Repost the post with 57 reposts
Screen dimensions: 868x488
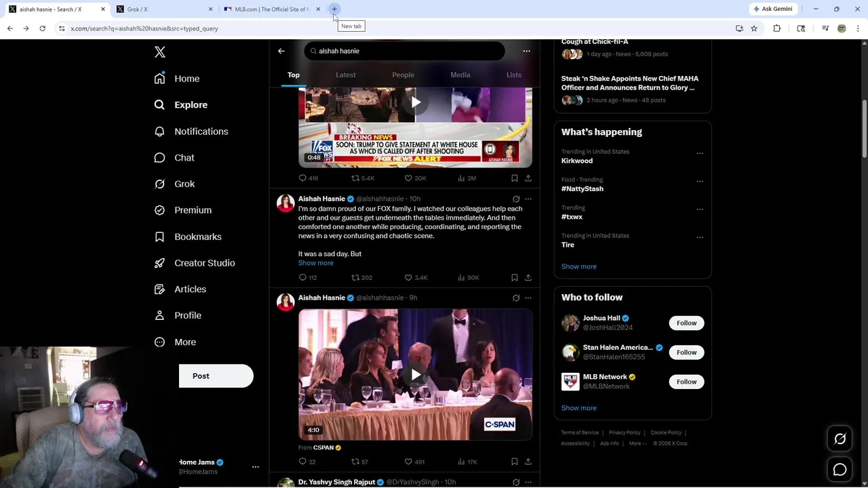359,462
